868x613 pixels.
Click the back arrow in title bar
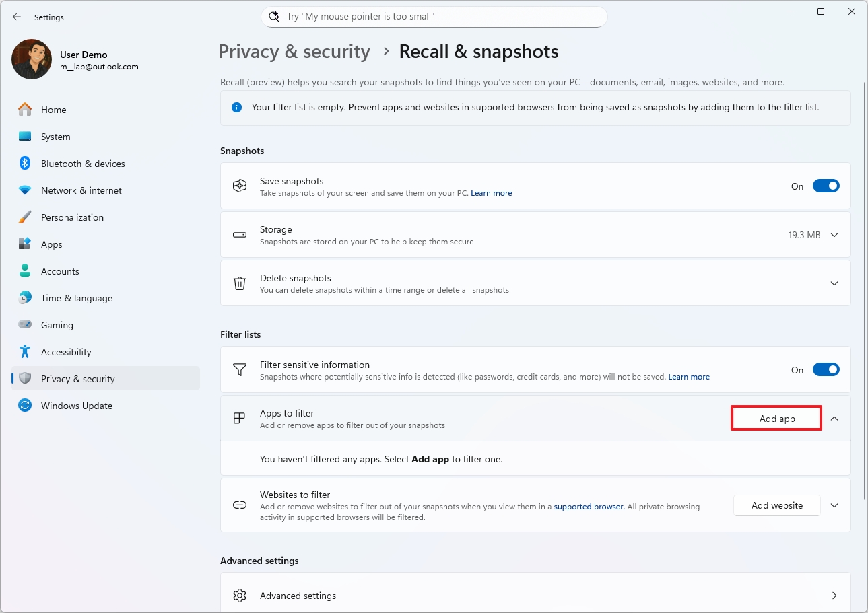pos(17,17)
